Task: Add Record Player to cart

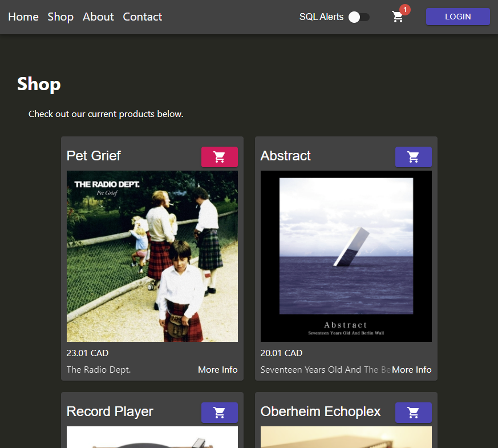Action: 220,413
